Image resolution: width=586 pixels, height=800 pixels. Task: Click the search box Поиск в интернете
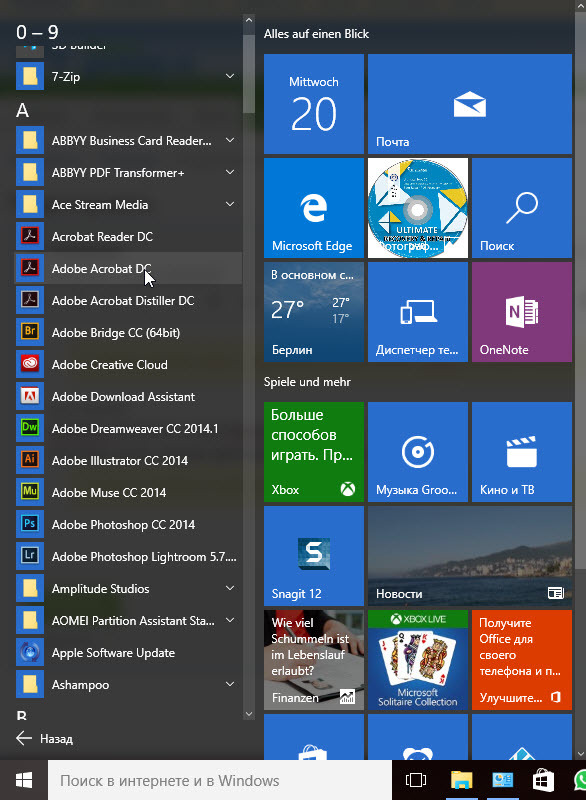point(220,780)
